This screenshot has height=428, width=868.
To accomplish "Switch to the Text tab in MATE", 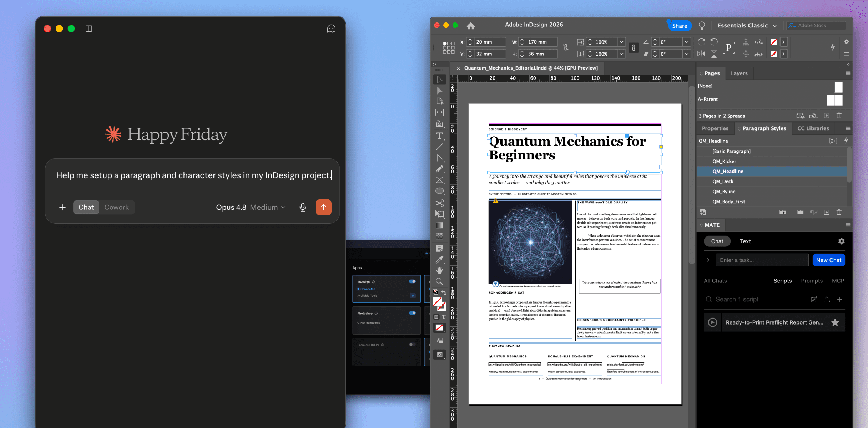I will 745,241.
